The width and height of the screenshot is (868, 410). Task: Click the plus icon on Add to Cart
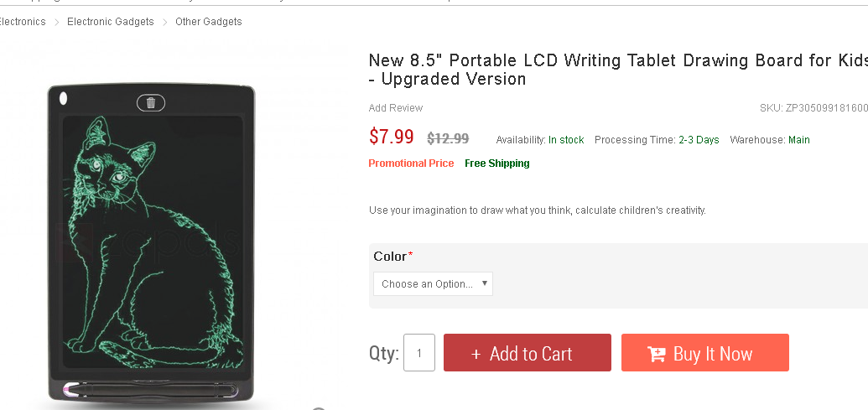coord(476,354)
